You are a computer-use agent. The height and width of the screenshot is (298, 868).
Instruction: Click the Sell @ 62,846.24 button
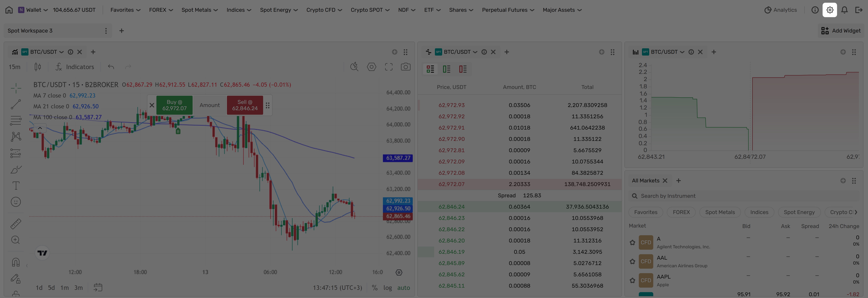pyautogui.click(x=245, y=105)
